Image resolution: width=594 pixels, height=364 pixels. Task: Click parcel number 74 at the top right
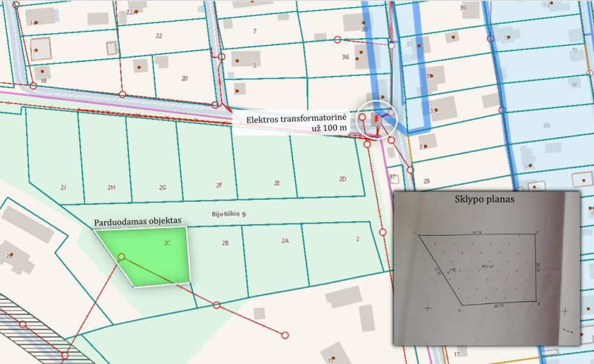click(x=546, y=6)
